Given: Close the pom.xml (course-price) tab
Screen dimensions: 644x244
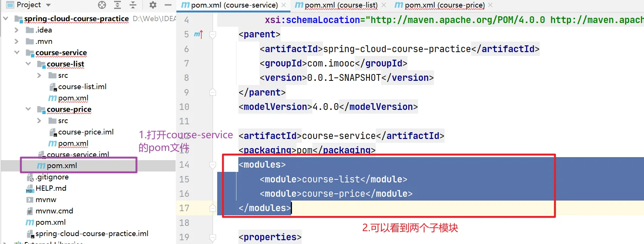Looking at the screenshot, I should coord(490,5).
